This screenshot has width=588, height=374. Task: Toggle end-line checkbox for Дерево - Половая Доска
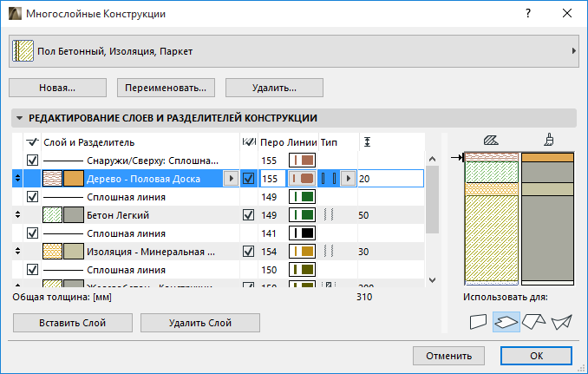[x=249, y=179]
